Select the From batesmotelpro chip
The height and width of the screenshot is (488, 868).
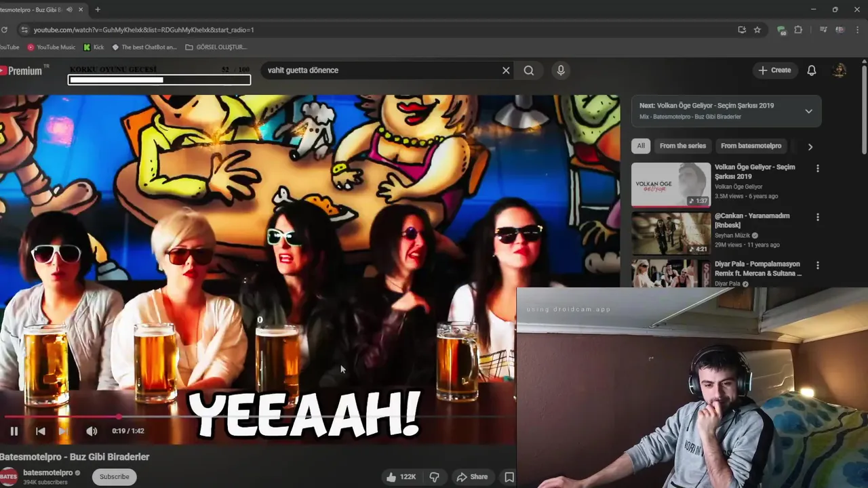(x=751, y=146)
